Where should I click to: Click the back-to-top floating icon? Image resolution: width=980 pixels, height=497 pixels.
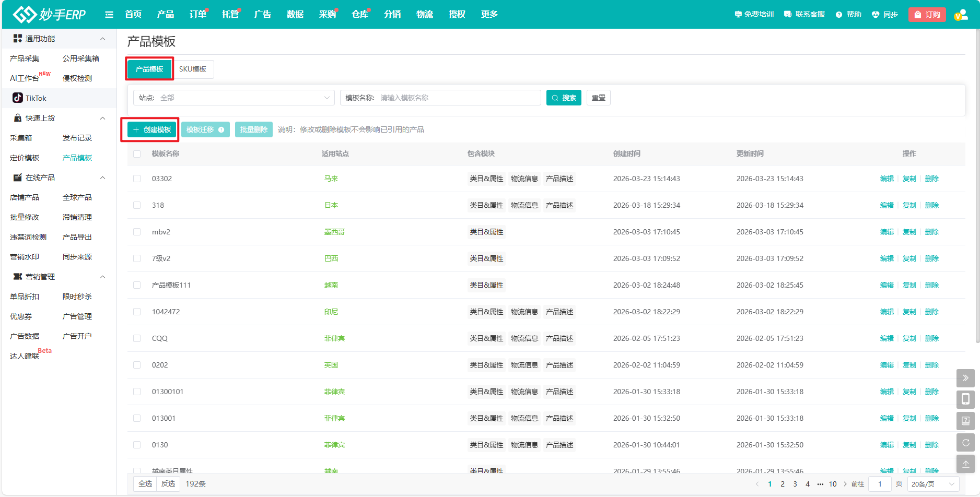(965, 464)
